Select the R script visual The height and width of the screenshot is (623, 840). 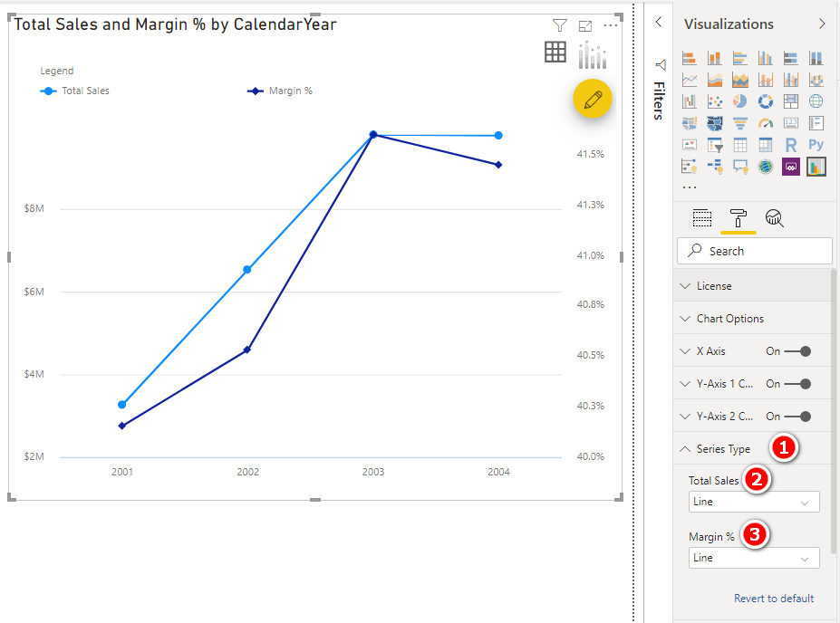coord(791,145)
